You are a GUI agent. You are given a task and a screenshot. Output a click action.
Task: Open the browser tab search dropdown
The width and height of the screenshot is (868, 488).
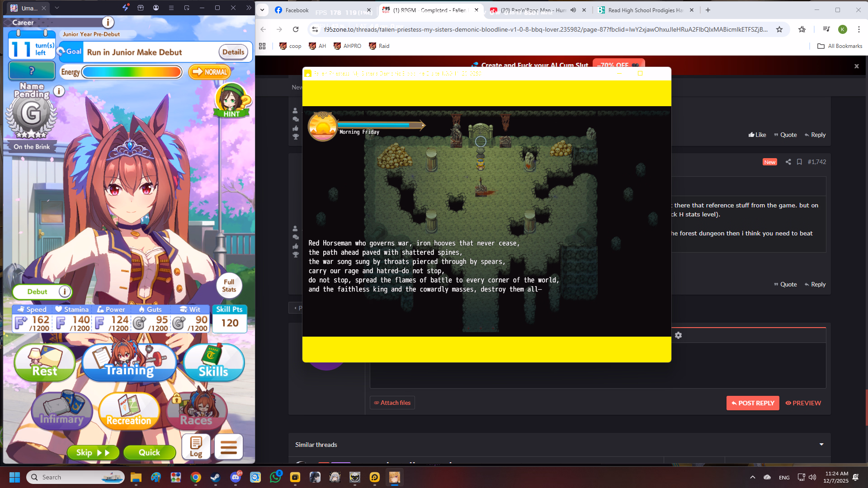coord(262,10)
